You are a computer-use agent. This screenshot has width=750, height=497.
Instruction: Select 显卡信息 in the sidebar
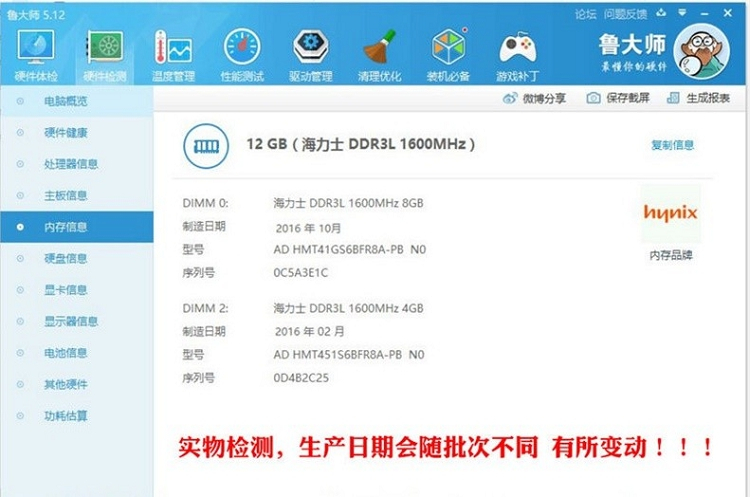click(x=77, y=290)
